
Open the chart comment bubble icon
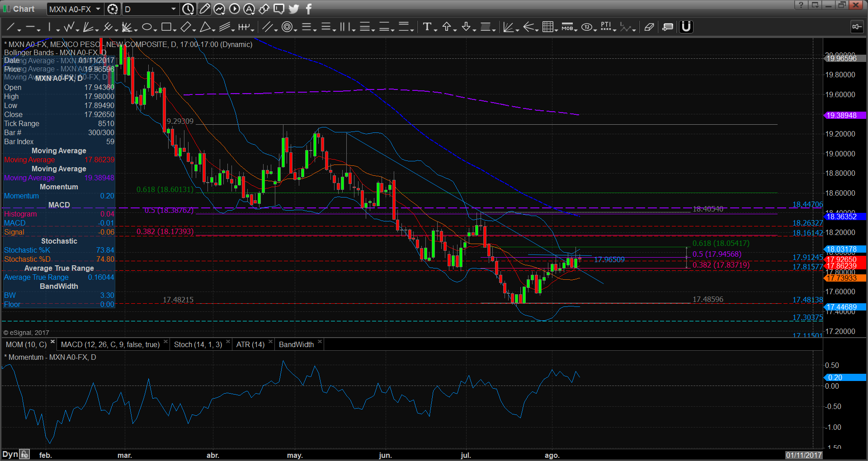click(x=279, y=9)
